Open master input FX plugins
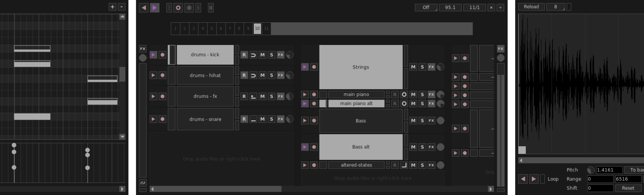644x195 pixels. (x=143, y=49)
